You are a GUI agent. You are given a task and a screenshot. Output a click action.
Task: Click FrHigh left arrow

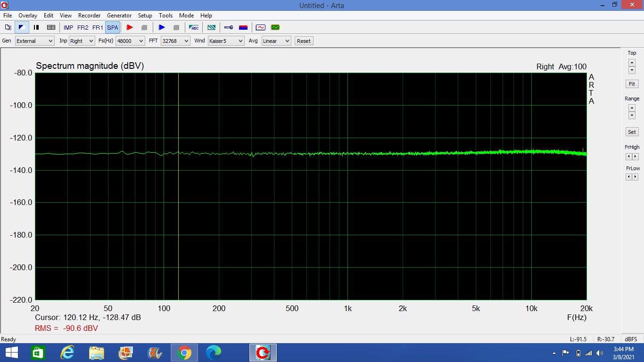pos(628,156)
